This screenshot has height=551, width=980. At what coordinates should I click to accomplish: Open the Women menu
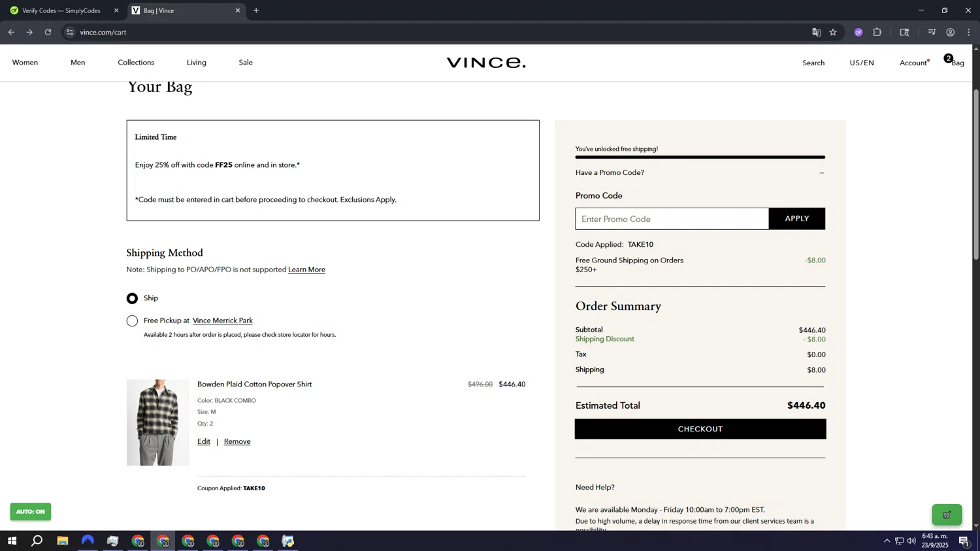coord(25,63)
